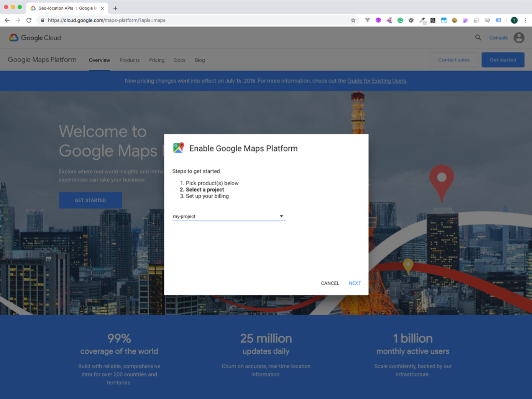
Task: Open the Guide for Existing Users link
Action: (x=377, y=81)
